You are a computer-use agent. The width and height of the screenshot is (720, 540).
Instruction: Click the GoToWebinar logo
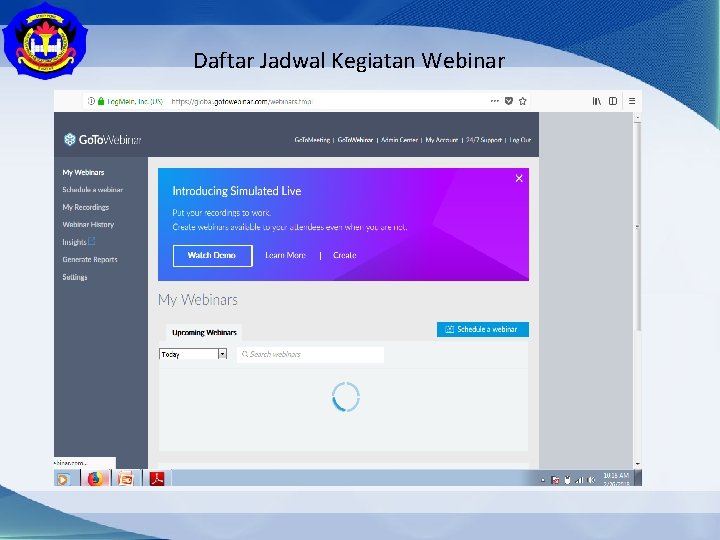tap(102, 140)
